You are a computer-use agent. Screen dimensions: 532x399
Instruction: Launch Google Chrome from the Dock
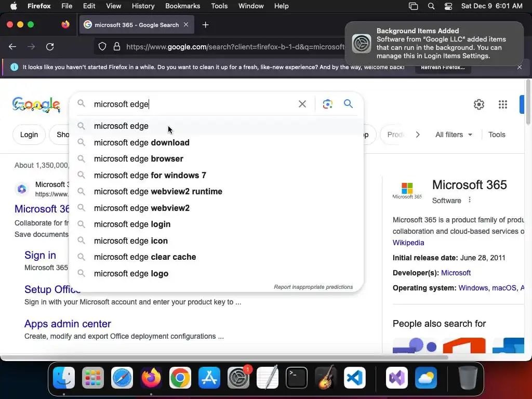pyautogui.click(x=180, y=378)
